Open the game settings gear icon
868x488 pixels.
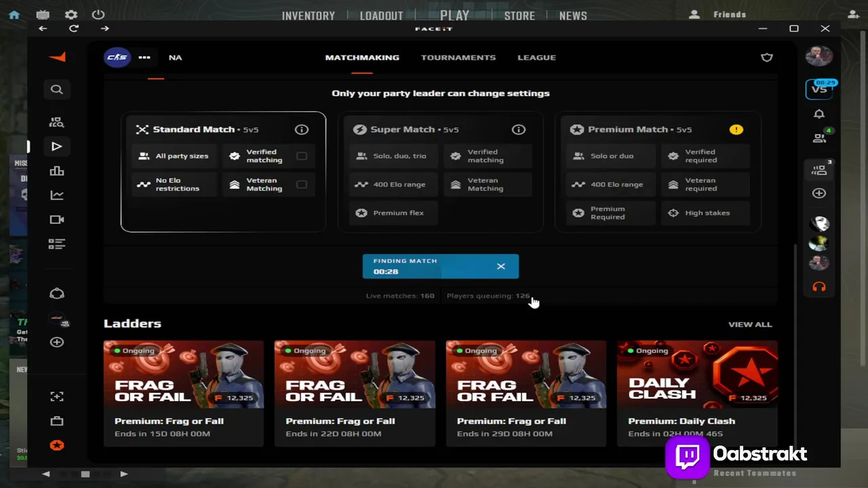(71, 15)
